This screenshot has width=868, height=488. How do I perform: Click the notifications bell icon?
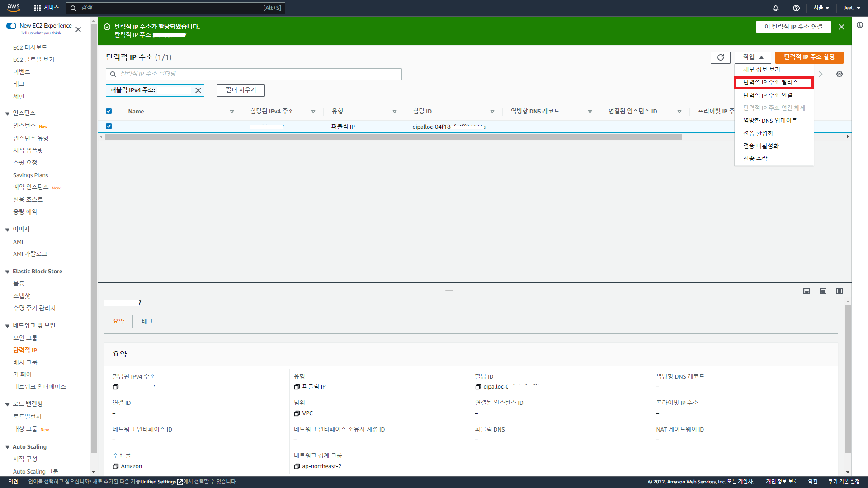click(x=775, y=8)
